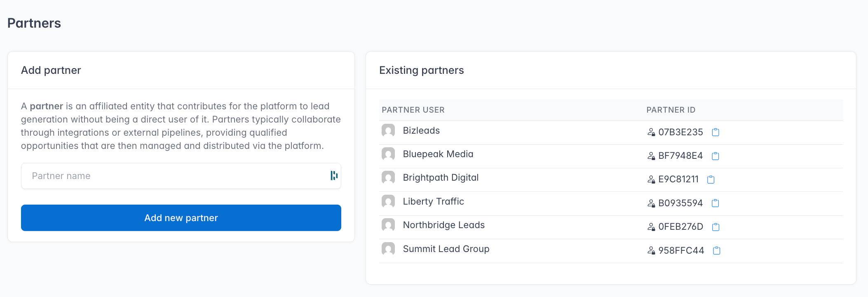Image resolution: width=868 pixels, height=297 pixels.
Task: Click the PARTNER ID column header
Action: (671, 110)
